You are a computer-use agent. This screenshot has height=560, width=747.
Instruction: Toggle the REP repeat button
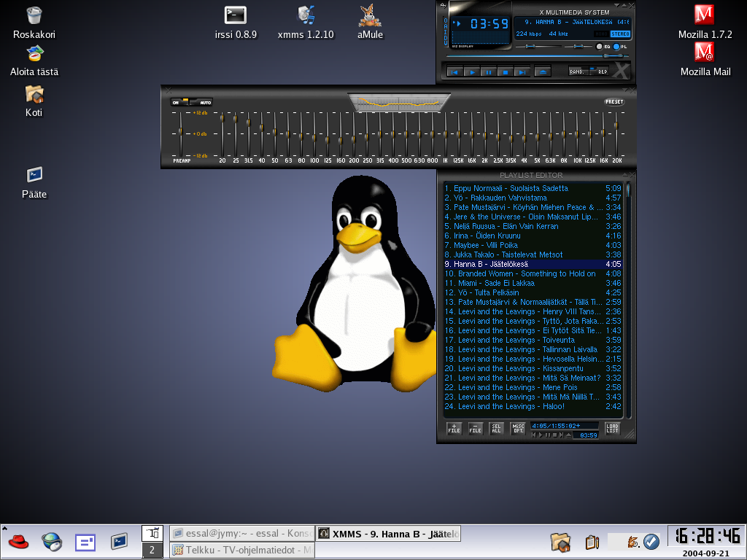pyautogui.click(x=600, y=71)
